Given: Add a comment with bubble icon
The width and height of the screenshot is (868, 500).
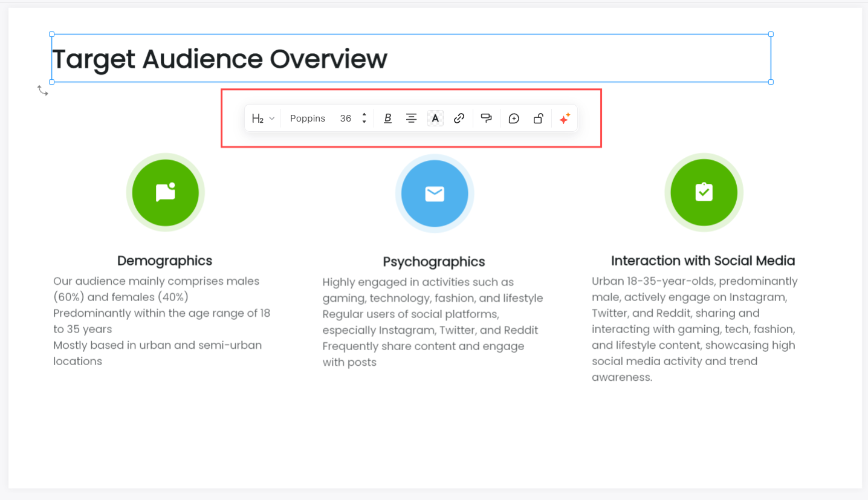Looking at the screenshot, I should pyautogui.click(x=514, y=119).
